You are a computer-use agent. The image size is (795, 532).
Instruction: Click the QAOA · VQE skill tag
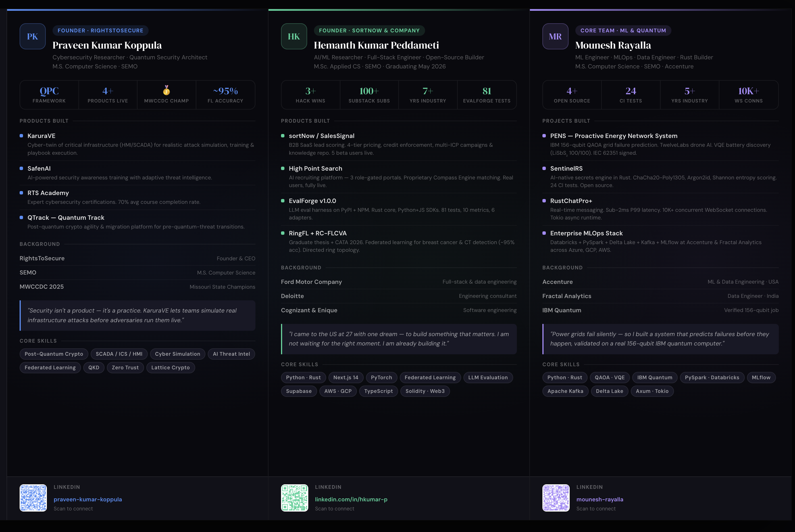pos(609,378)
